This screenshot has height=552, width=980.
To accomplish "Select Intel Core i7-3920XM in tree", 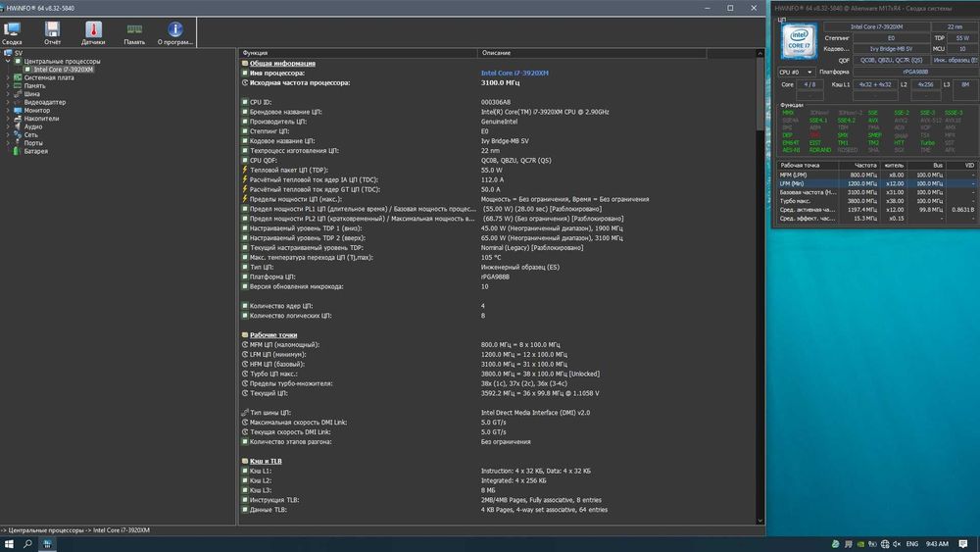I will [x=64, y=70].
